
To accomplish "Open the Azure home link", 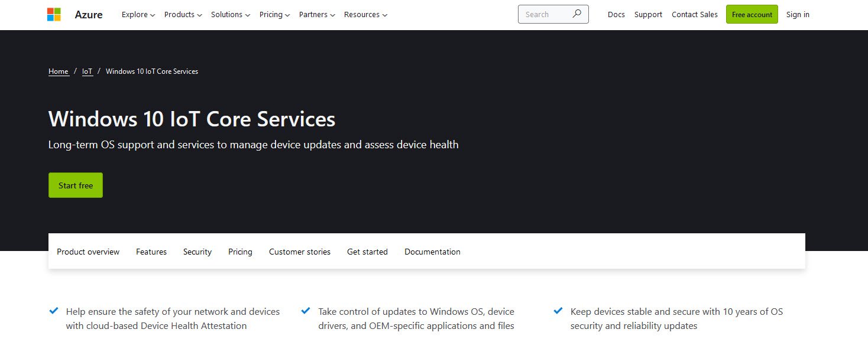I will 89,15.
